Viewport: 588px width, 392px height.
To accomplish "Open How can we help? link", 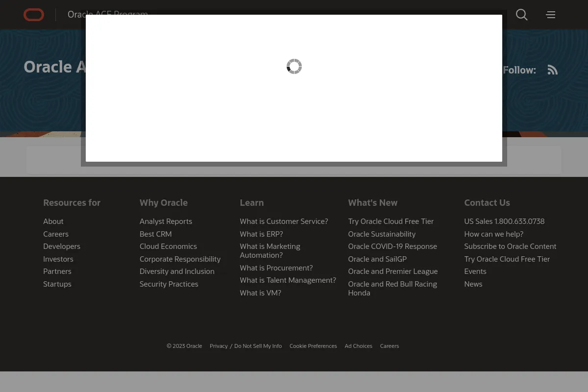I will [494, 234].
